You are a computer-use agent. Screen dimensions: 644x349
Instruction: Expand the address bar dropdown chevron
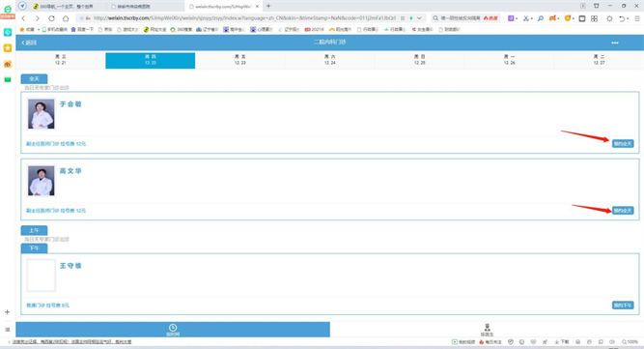(x=419, y=18)
